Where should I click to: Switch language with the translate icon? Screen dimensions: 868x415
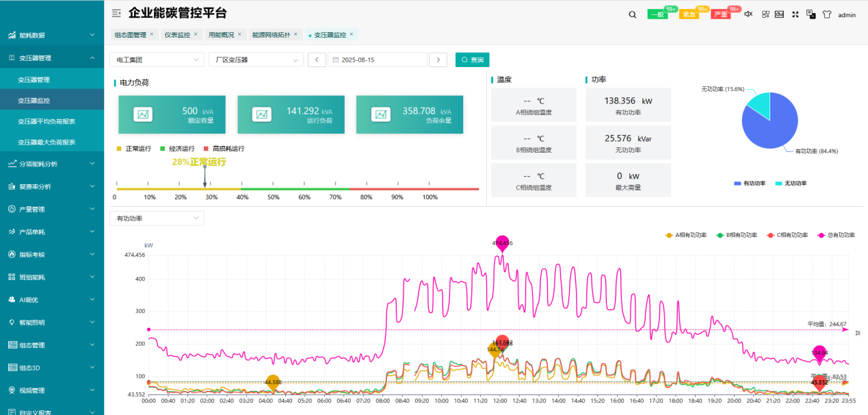pos(811,14)
